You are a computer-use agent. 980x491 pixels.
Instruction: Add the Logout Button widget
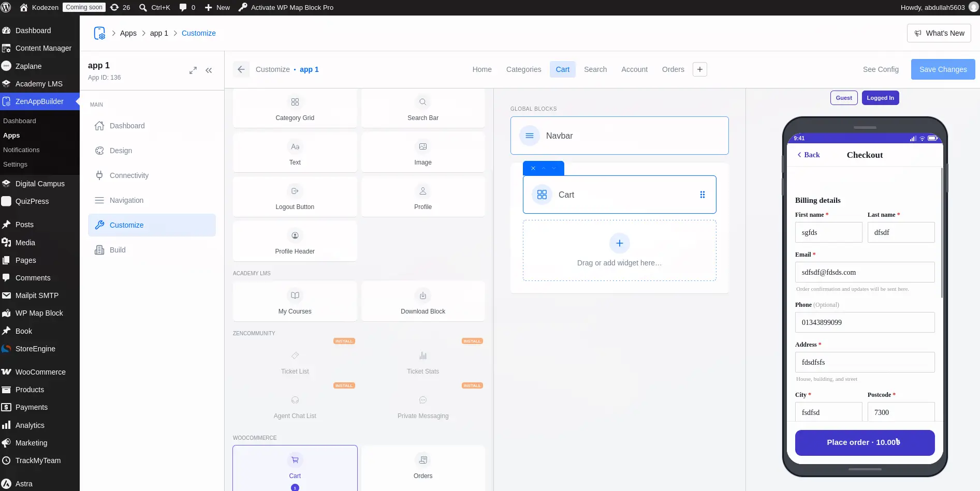(295, 197)
